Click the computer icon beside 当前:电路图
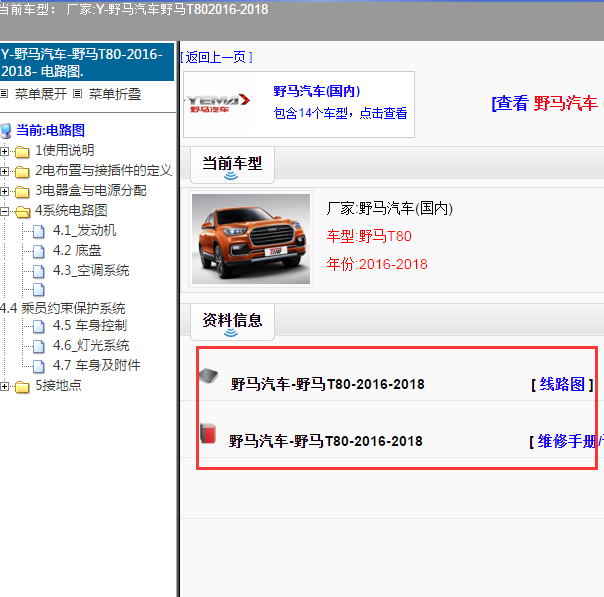The image size is (604, 597). tap(6, 131)
